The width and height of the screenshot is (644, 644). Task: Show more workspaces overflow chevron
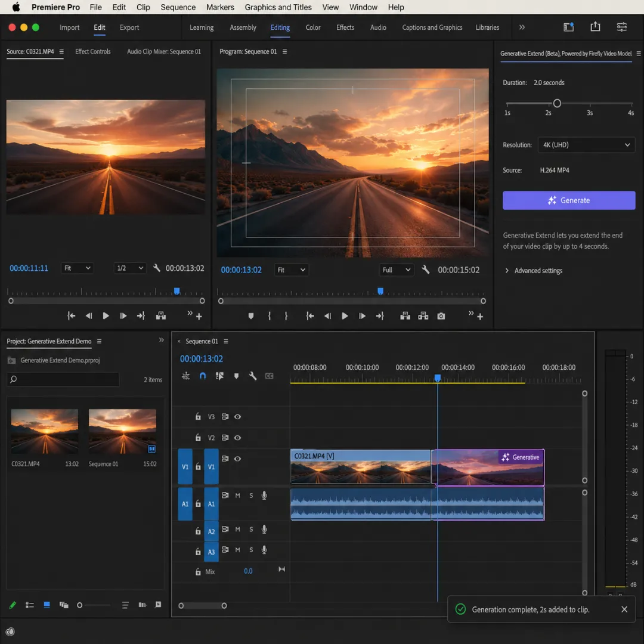[522, 27]
